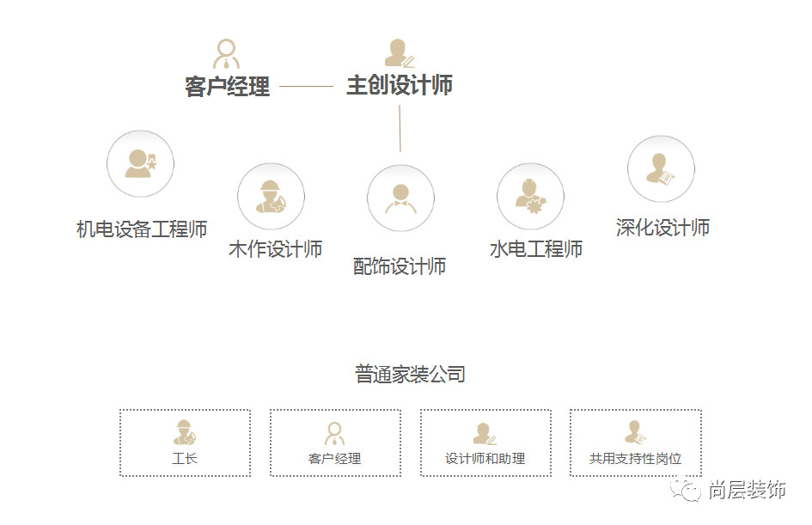Click the bold 客户经理 heading
The image size is (812, 525).
point(228,87)
